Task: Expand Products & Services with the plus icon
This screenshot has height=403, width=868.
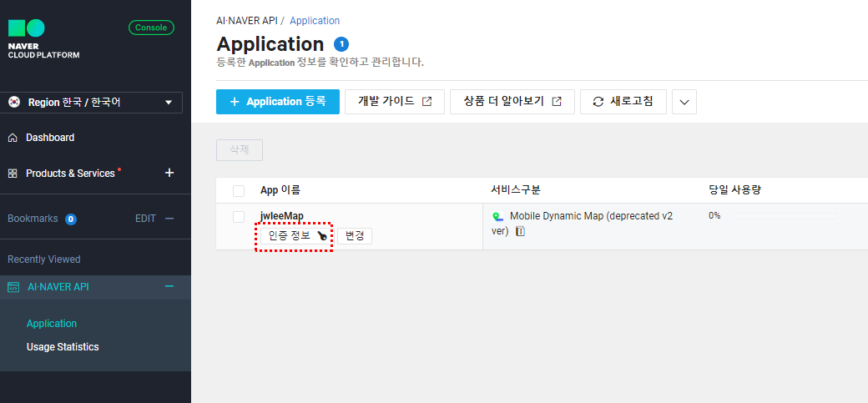Action: [x=169, y=173]
